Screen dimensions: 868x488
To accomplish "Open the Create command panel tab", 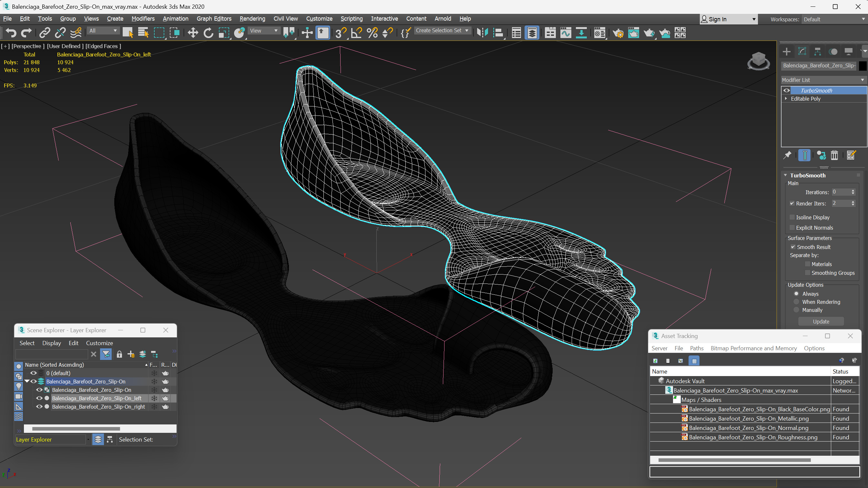I will 786,52.
